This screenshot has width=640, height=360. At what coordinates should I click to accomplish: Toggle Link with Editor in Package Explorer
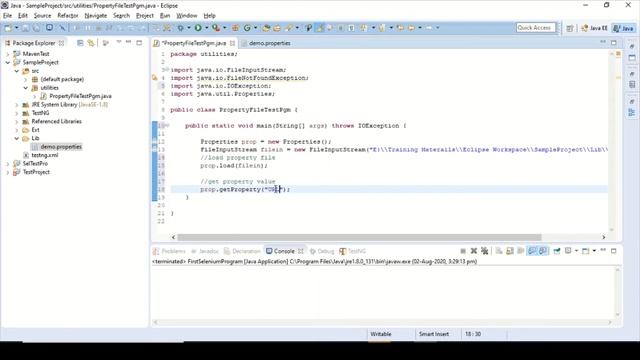(x=91, y=43)
